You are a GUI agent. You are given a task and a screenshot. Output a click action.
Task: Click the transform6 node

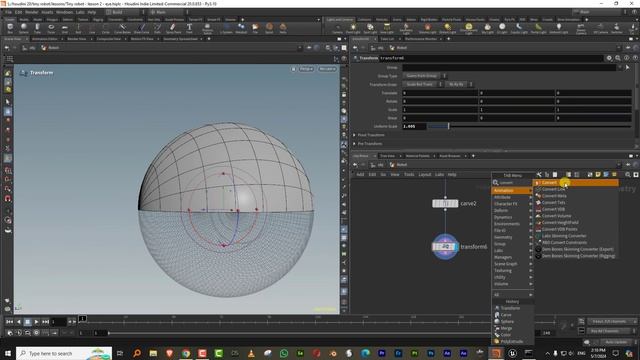445,247
